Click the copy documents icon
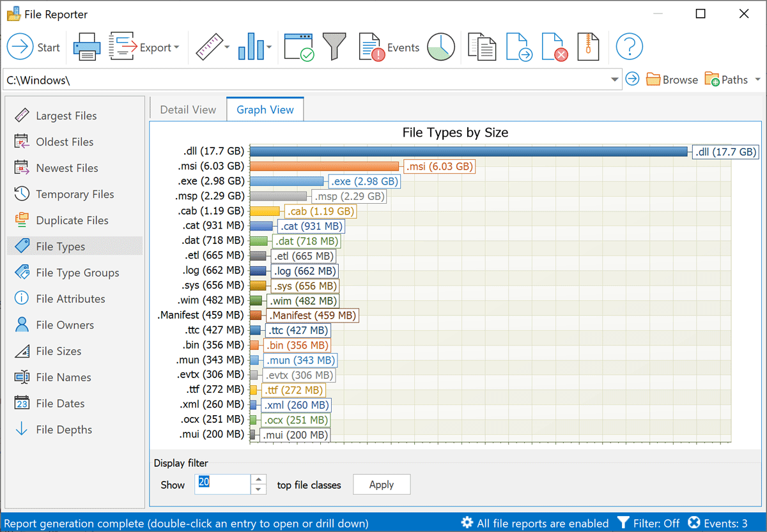Viewport: 767px width, 532px height. click(x=482, y=47)
